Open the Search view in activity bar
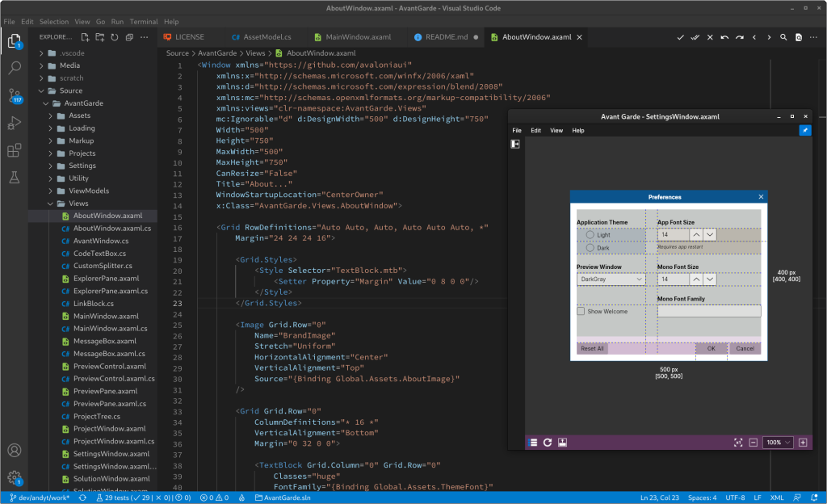Viewport: 827px width, 504px height. pos(15,68)
